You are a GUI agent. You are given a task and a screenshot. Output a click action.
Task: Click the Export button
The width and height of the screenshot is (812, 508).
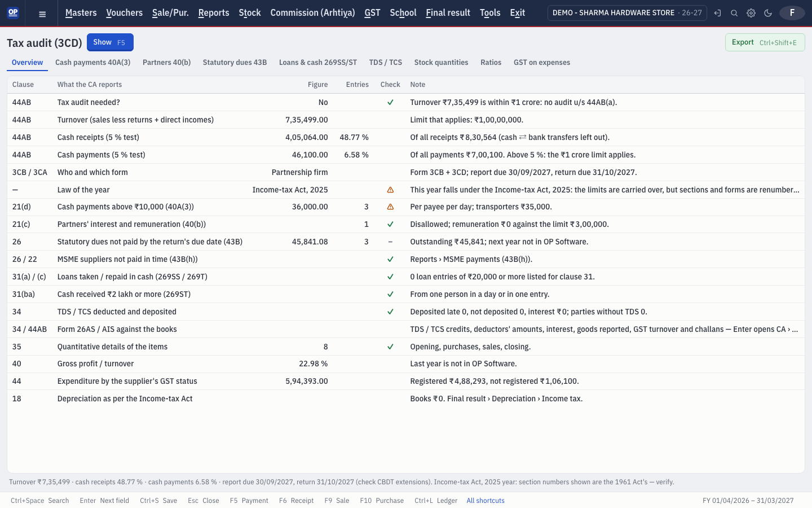click(765, 42)
